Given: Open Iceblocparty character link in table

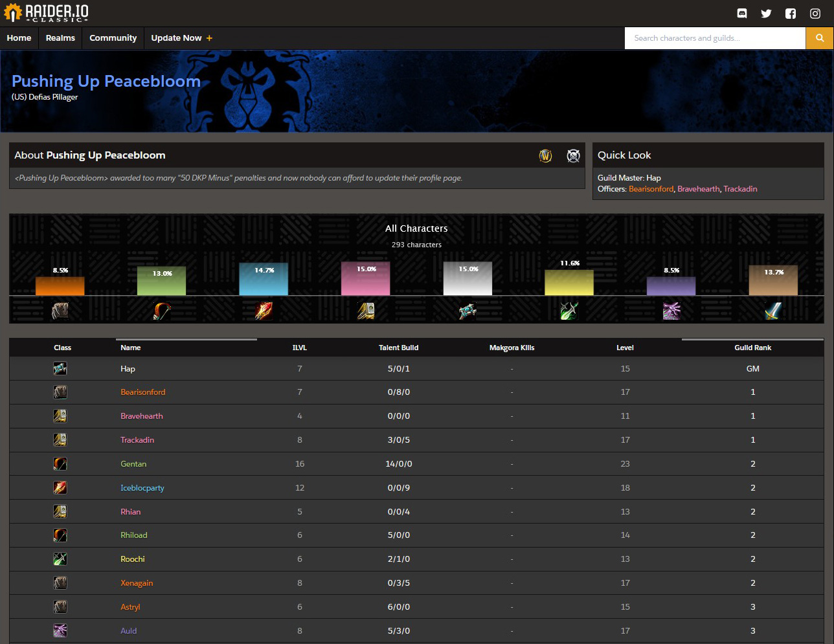Looking at the screenshot, I should (x=142, y=488).
